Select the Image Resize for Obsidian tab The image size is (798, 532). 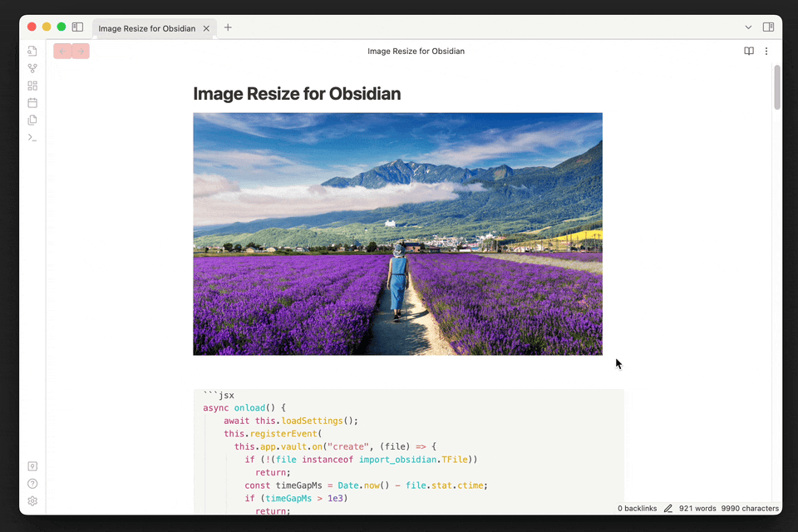tap(147, 28)
